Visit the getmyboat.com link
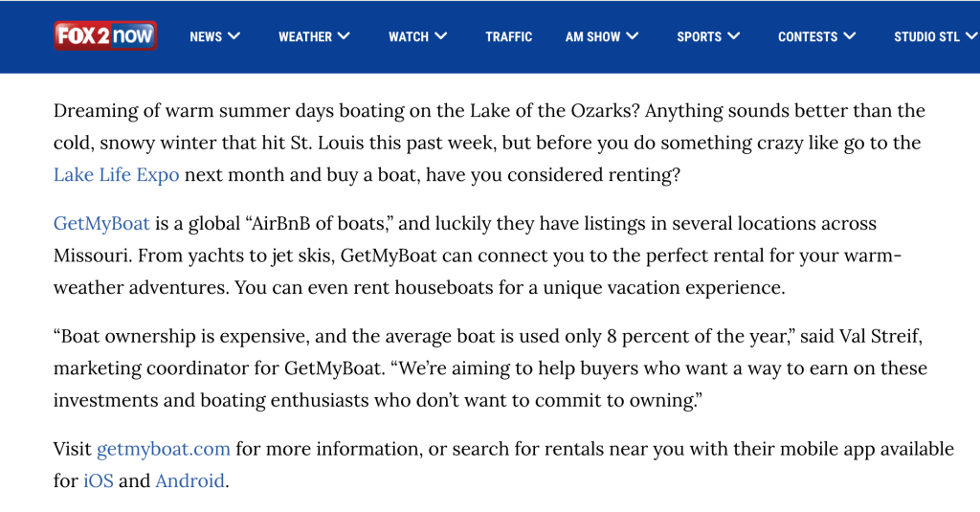Screen dimensions: 980x512 pyautogui.click(x=164, y=449)
